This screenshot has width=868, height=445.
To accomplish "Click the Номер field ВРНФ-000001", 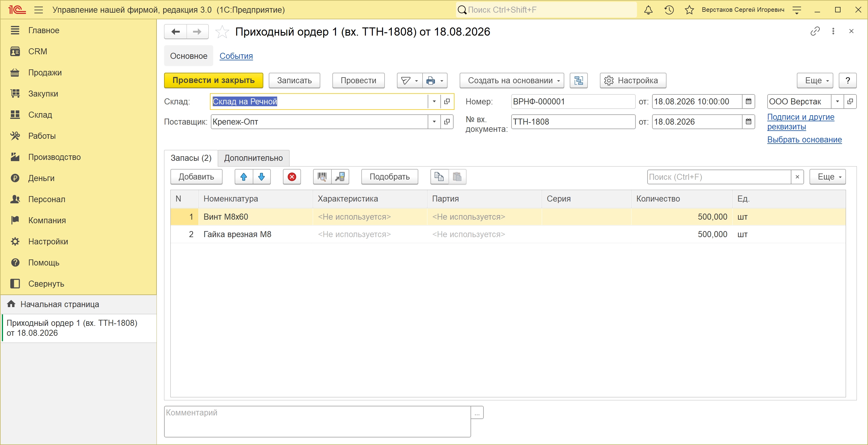I will pyautogui.click(x=573, y=101).
